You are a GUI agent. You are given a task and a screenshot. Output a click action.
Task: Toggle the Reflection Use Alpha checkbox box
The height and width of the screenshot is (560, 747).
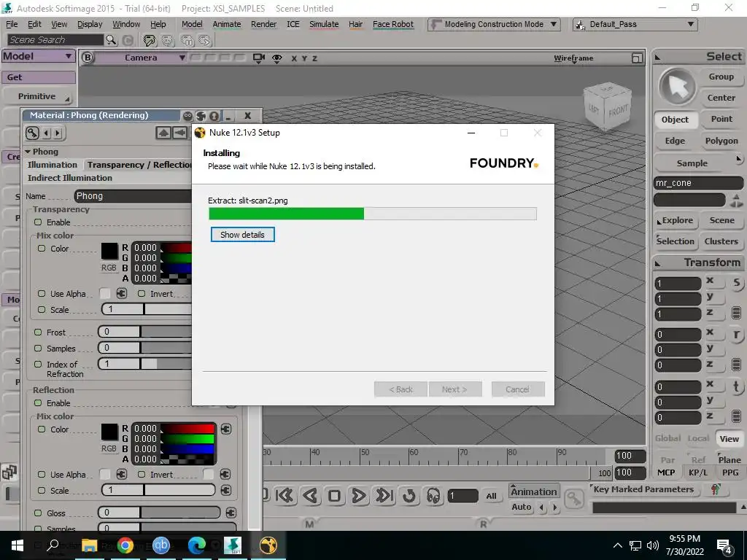pyautogui.click(x=105, y=474)
